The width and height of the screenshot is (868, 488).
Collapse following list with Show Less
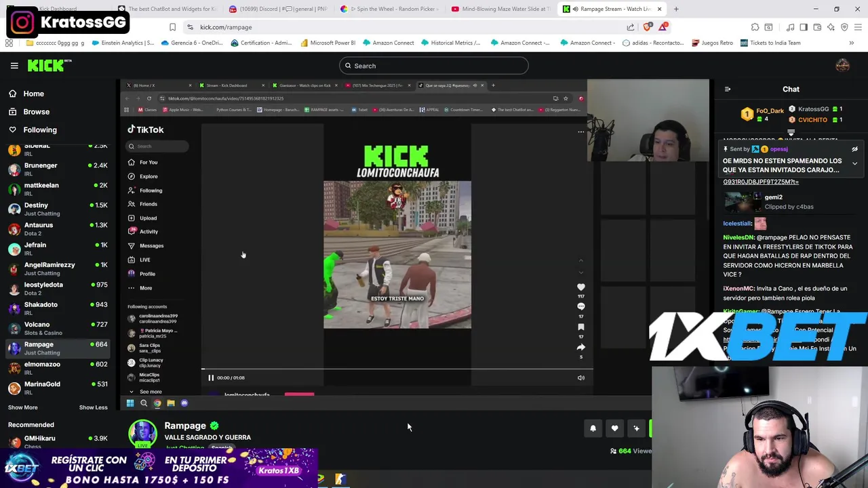pyautogui.click(x=93, y=407)
